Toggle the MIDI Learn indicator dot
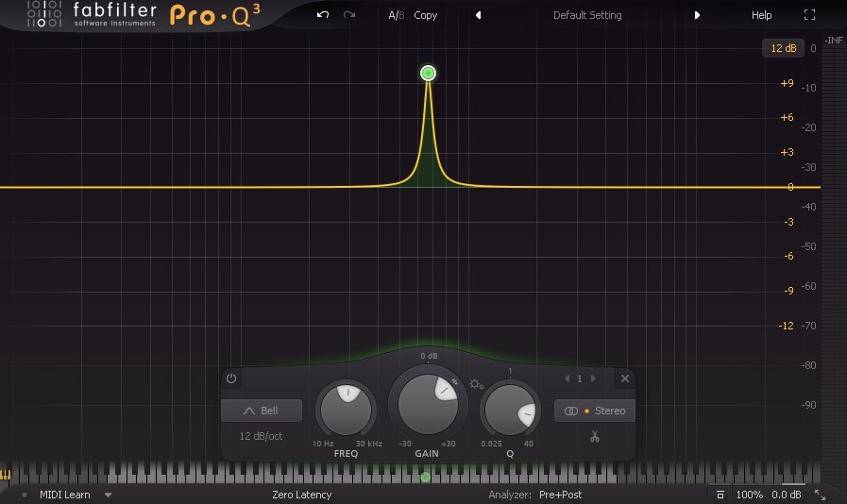The width and height of the screenshot is (847, 504). 25,495
